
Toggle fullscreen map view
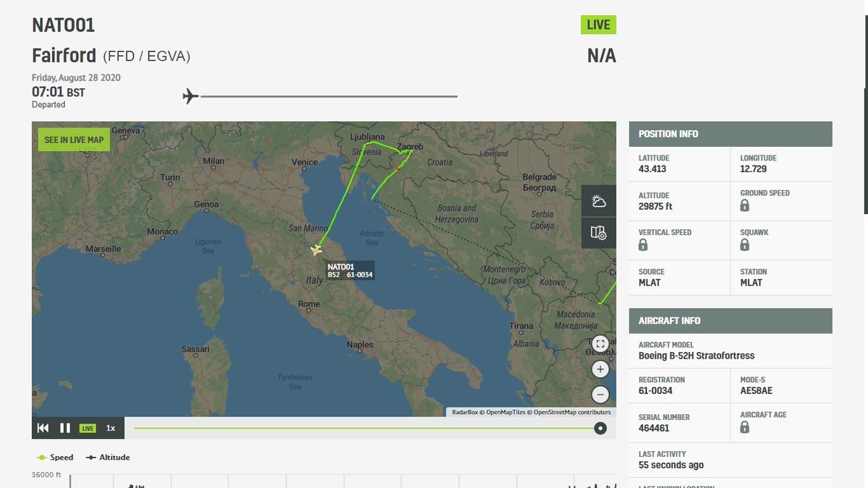pyautogui.click(x=600, y=344)
